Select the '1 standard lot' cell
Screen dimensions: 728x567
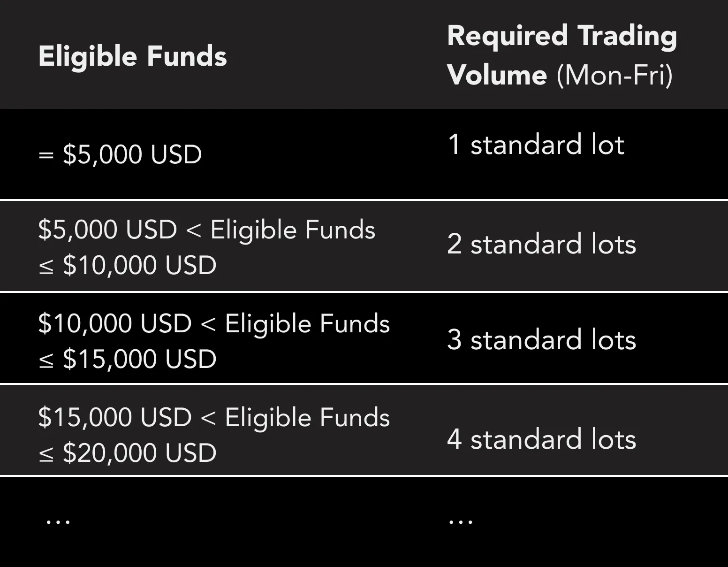535,144
